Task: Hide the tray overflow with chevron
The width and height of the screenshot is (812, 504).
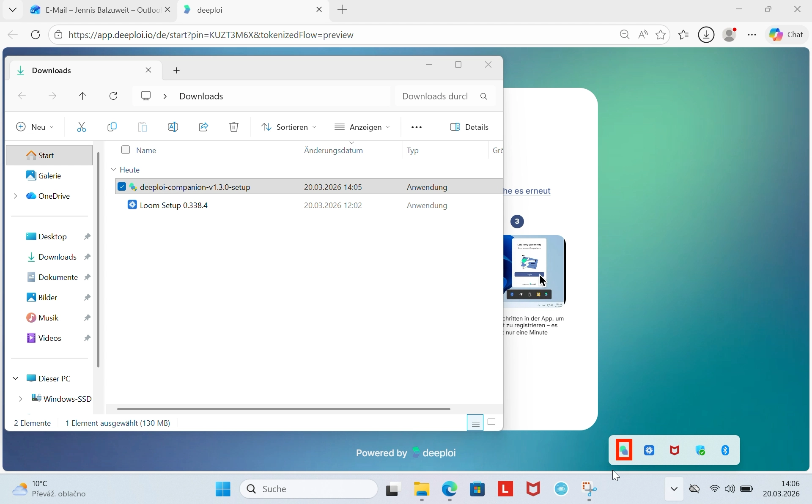Action: [674, 489]
